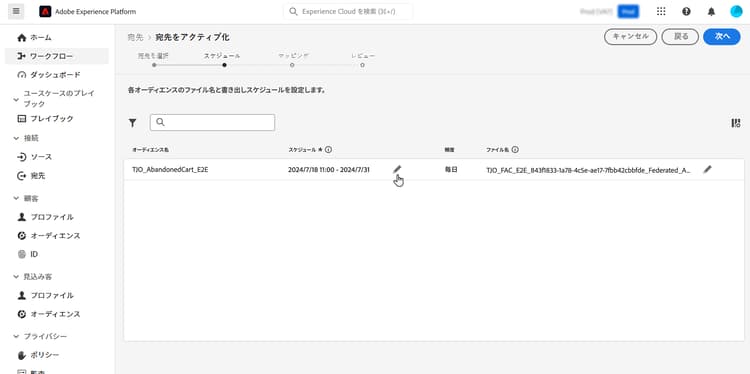Click the 戻る back button
The image size is (750, 374).
pos(680,37)
